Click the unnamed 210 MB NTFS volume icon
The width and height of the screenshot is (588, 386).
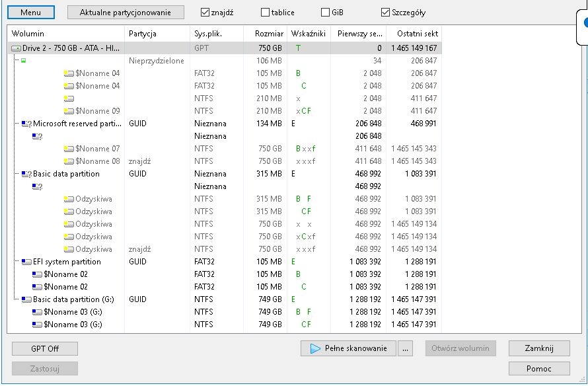point(69,98)
